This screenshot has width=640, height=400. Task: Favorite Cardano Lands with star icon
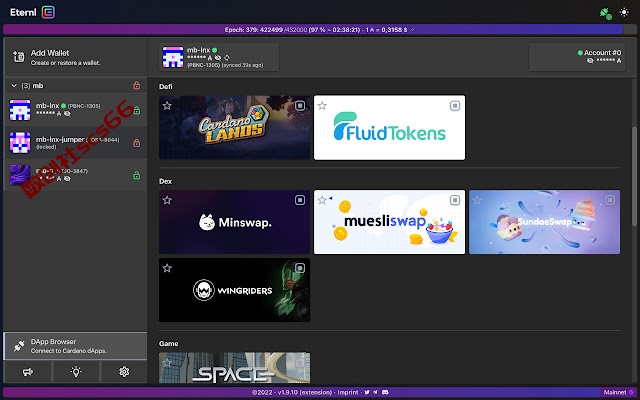167,106
